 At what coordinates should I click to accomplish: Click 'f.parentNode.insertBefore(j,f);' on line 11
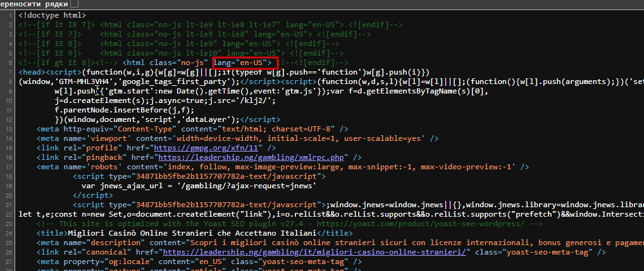click(x=125, y=111)
